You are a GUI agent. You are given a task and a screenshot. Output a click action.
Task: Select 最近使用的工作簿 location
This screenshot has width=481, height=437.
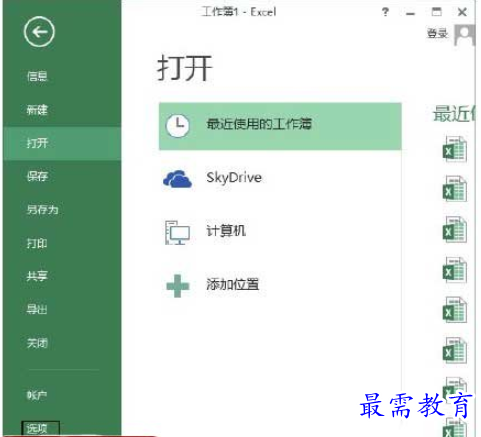pos(280,126)
